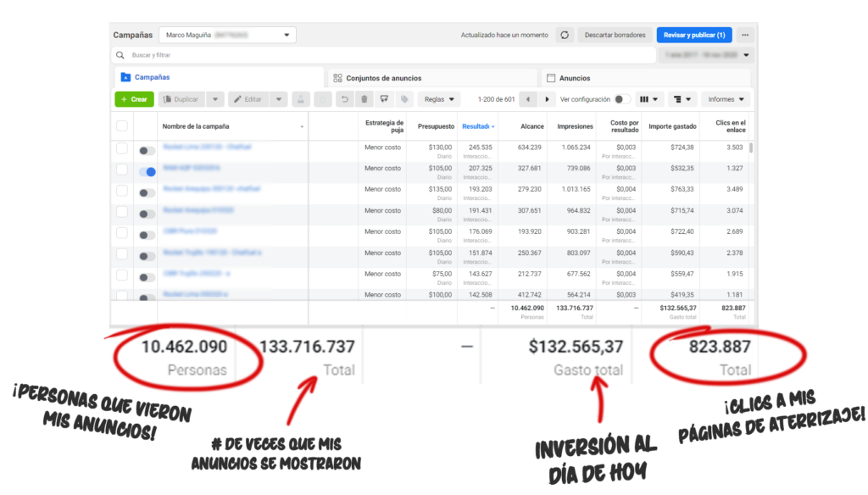Click Revisar y publicar button
This screenshot has width=868, height=495.
pos(693,36)
